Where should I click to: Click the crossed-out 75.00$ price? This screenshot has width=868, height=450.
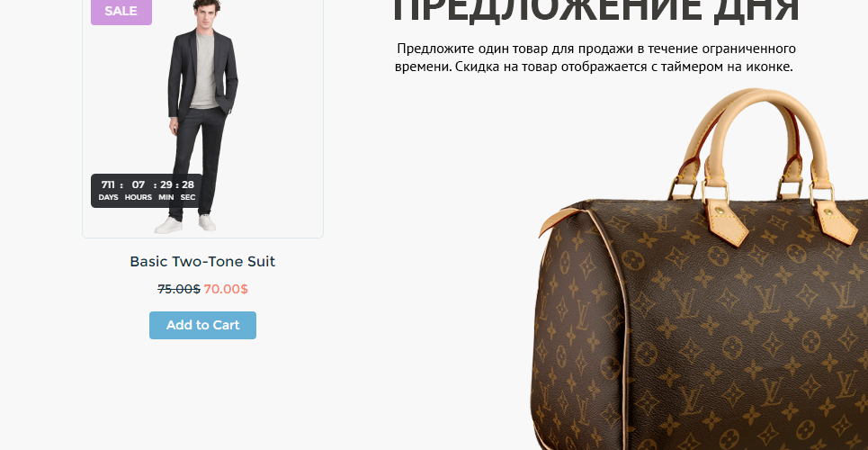pyautogui.click(x=179, y=289)
